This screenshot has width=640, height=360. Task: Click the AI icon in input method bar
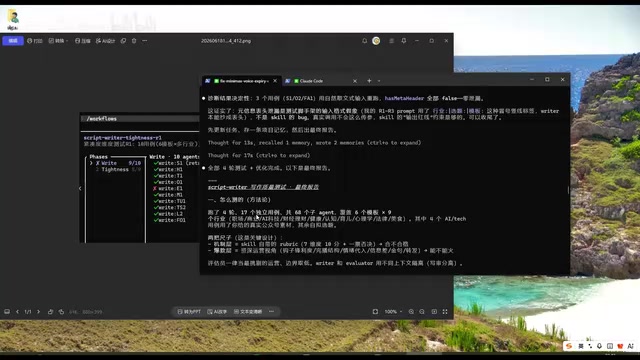[631, 346]
